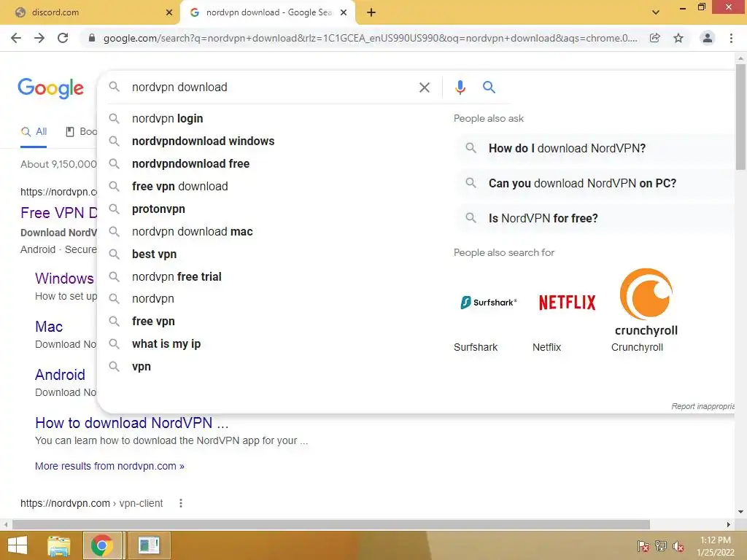Viewport: 747px width, 560px height.
Task: Click in the nordvpn download search field
Action: pyautogui.click(x=271, y=87)
